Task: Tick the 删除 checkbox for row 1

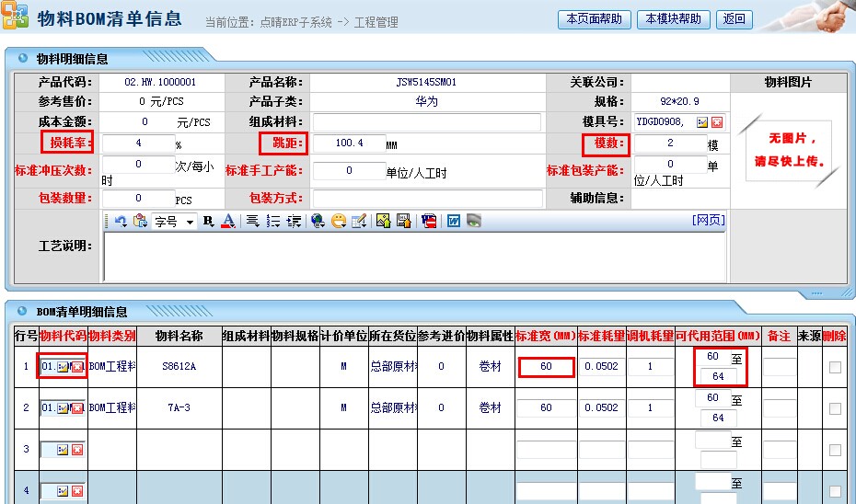Action: point(835,367)
